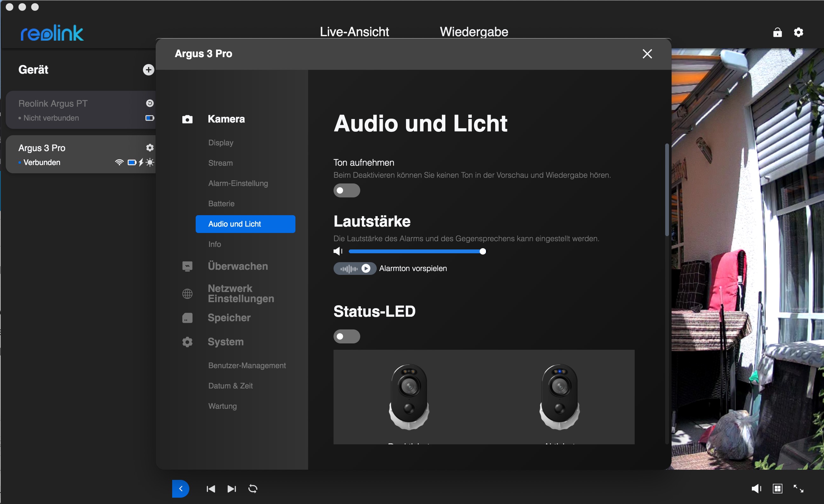Turn on the Status-LED switch

[347, 336]
